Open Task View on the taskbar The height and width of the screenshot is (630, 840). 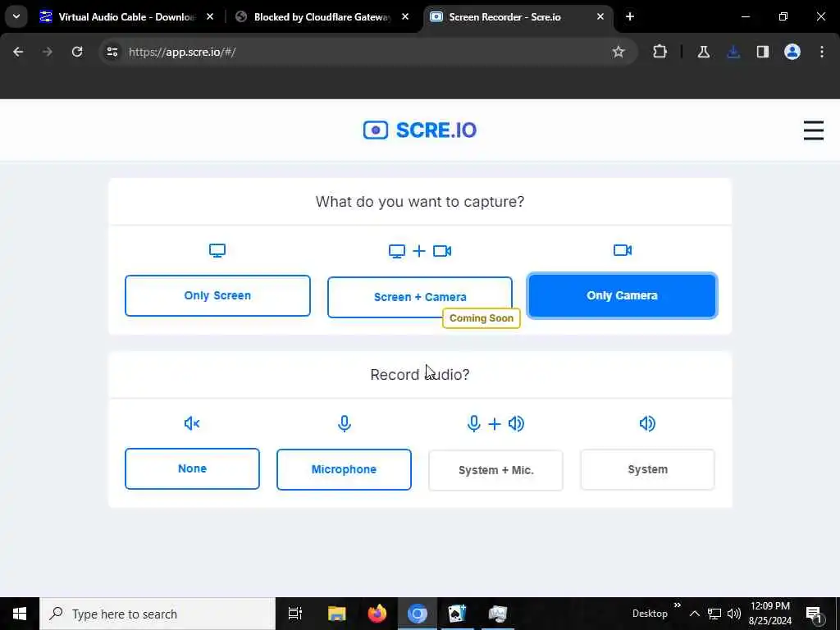point(295,614)
